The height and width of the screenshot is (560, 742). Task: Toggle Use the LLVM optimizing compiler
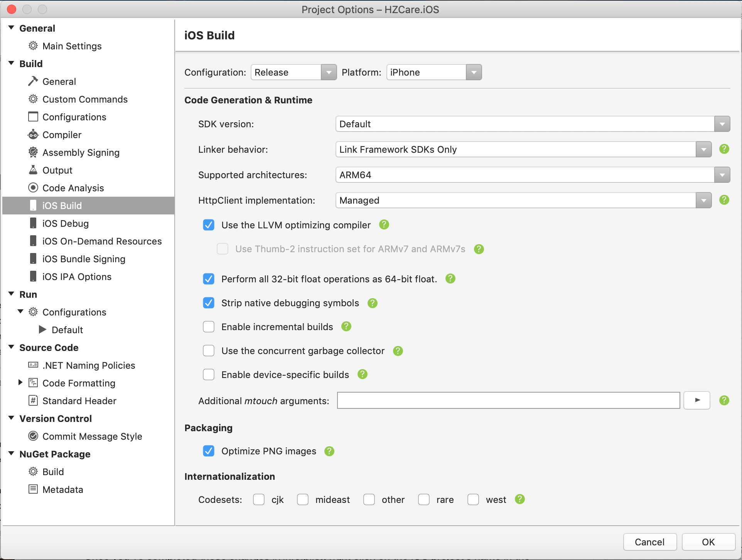[x=209, y=225]
